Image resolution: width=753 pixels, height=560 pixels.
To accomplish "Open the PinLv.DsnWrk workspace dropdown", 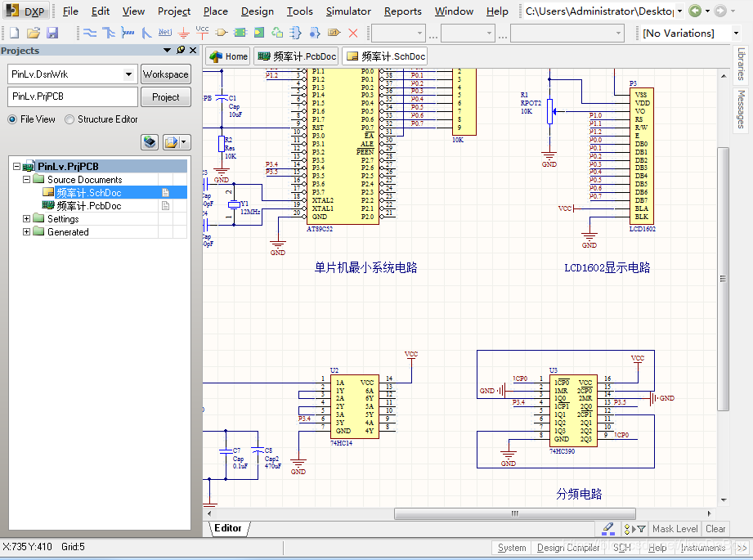I will [128, 74].
